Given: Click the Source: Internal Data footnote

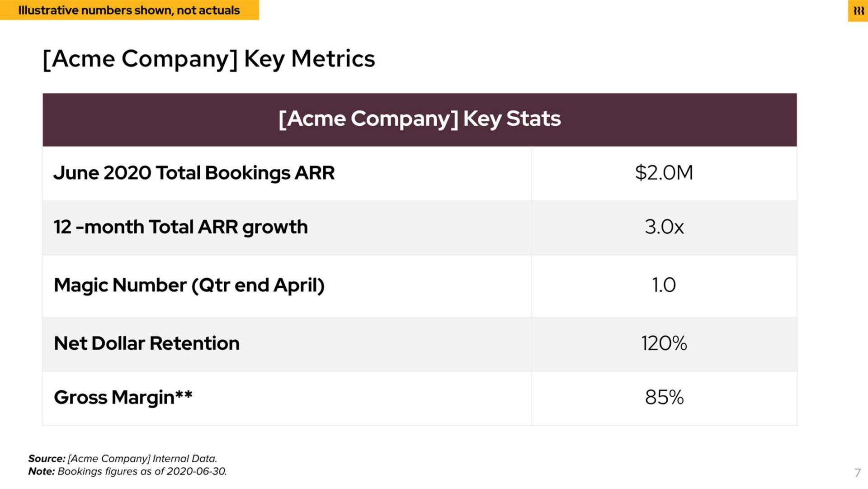Looking at the screenshot, I should tap(123, 459).
